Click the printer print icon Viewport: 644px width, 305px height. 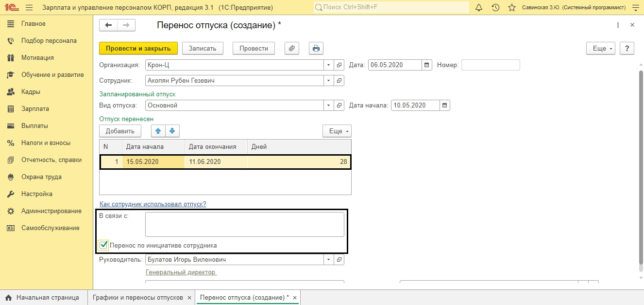tap(316, 48)
